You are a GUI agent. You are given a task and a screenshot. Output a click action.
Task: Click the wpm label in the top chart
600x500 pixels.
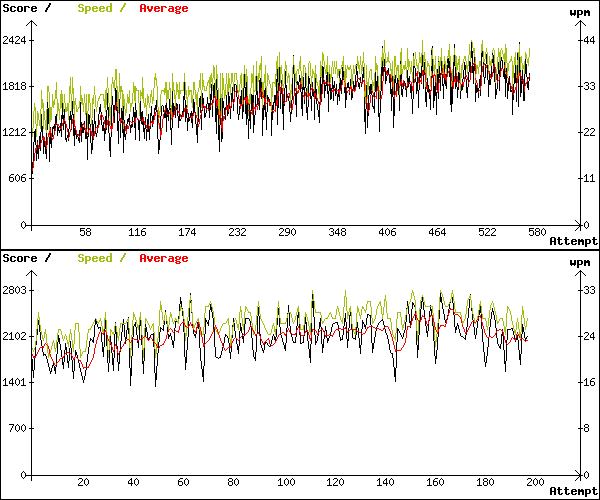[579, 12]
